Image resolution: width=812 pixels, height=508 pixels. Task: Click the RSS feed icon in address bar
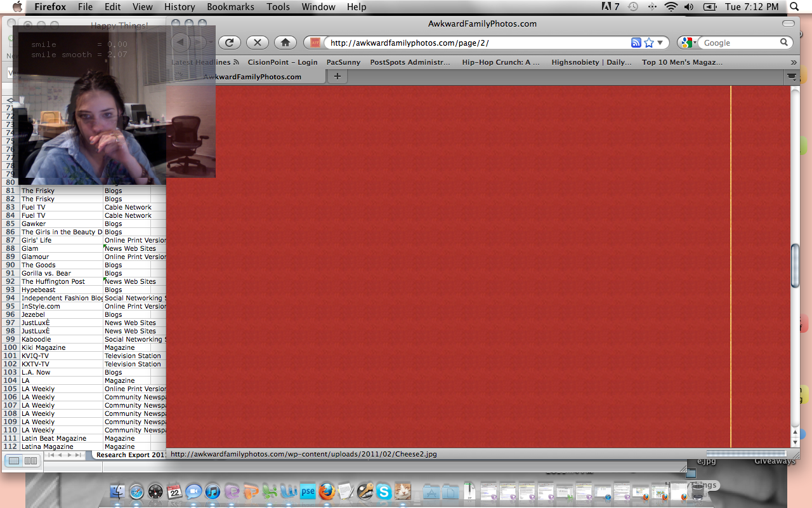click(636, 43)
